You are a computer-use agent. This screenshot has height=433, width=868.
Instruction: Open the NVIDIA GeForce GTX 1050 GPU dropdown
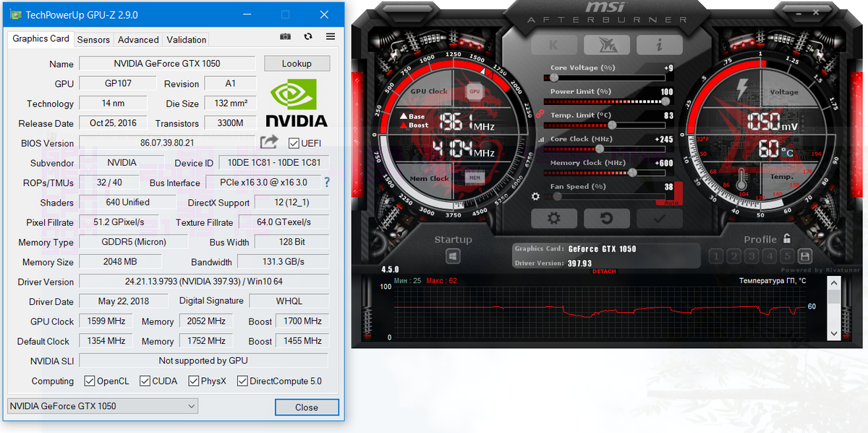click(102, 406)
